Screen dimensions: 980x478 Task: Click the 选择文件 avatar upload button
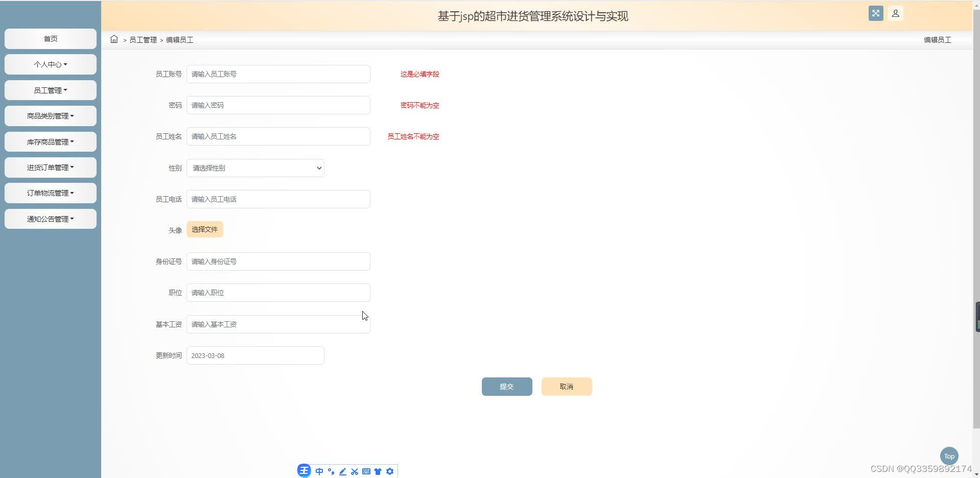click(x=205, y=229)
